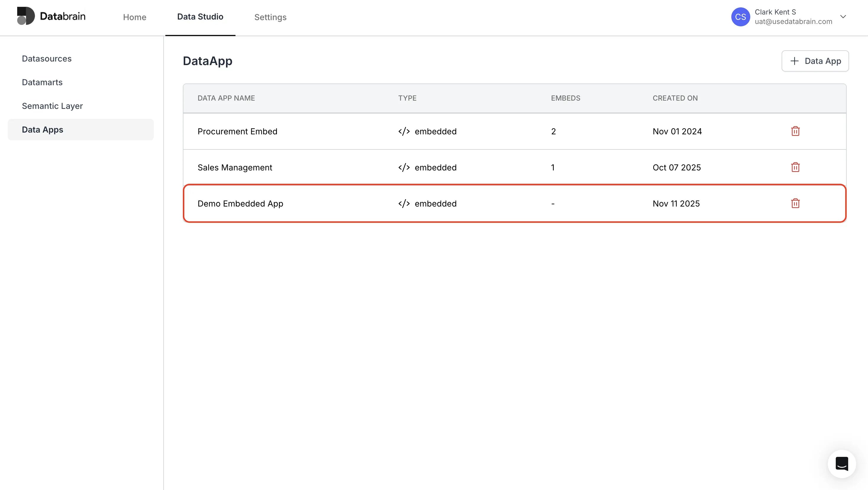Click the Databrain logo icon

pos(26,16)
